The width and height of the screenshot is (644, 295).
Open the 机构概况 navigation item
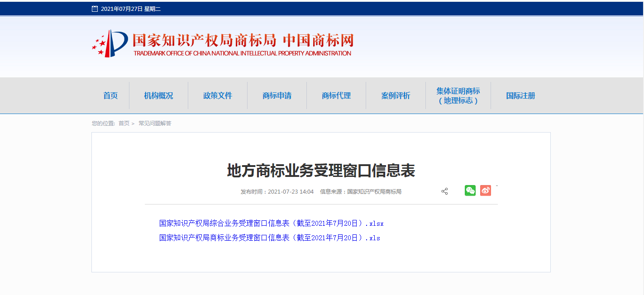point(158,95)
